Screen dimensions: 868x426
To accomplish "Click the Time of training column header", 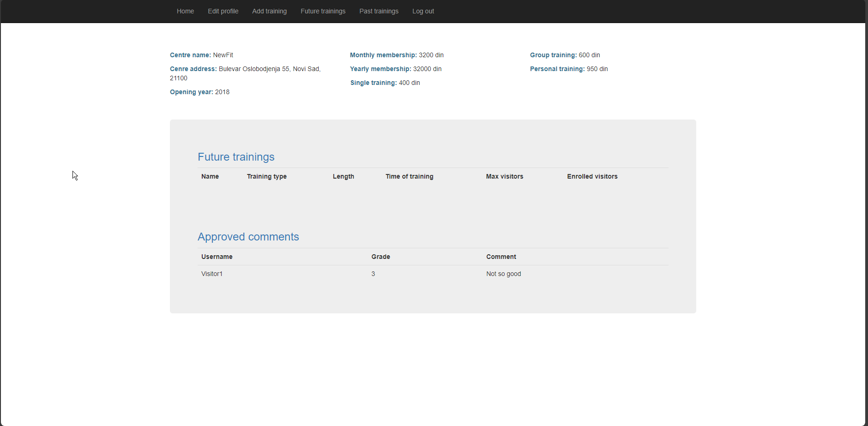I will point(410,176).
